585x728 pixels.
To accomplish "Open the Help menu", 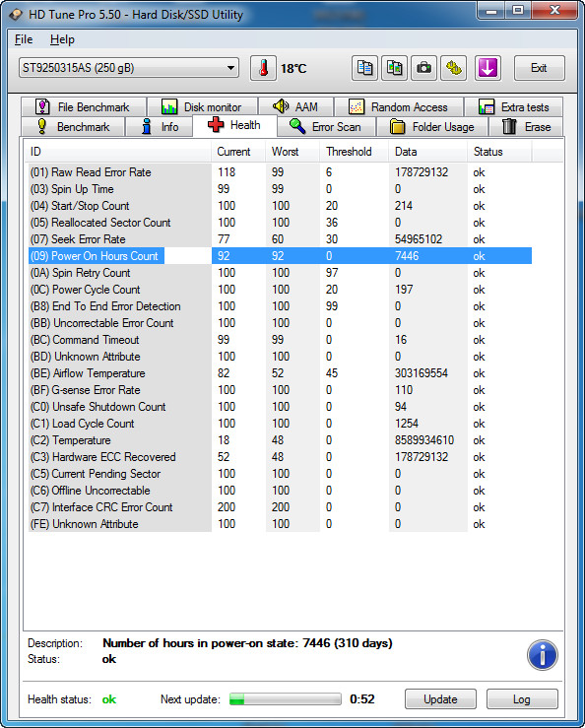I will (x=62, y=39).
